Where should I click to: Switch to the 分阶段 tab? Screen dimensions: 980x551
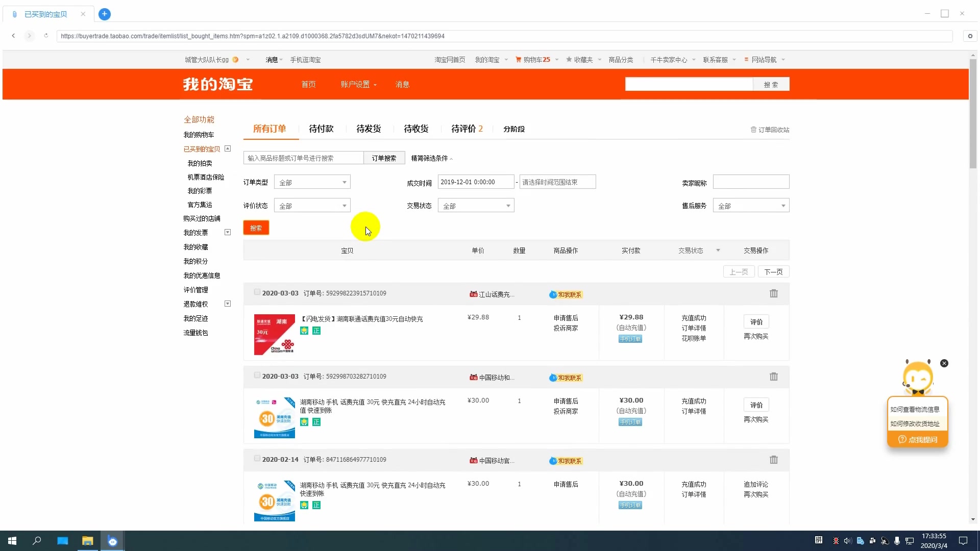tap(514, 129)
